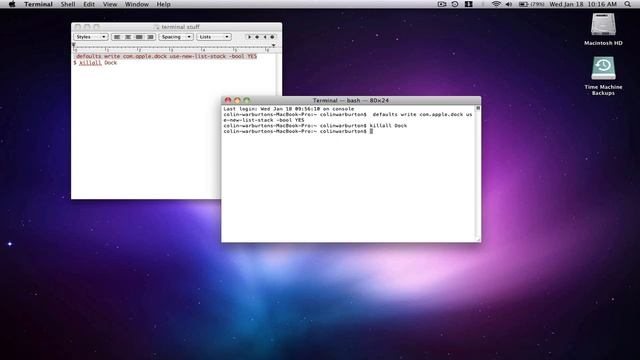Align text right in TextEdit toolbar

coord(150,37)
